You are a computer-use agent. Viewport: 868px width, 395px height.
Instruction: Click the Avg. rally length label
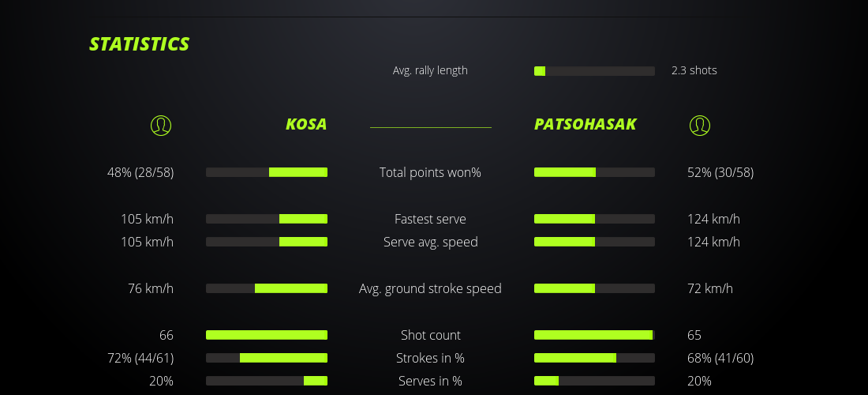(430, 70)
